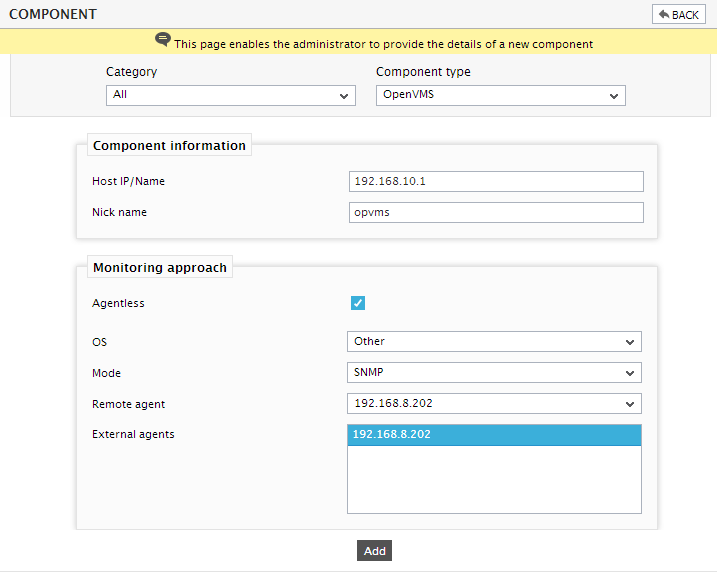Click the Remote agent chevron arrow
717x572 pixels.
coord(630,404)
